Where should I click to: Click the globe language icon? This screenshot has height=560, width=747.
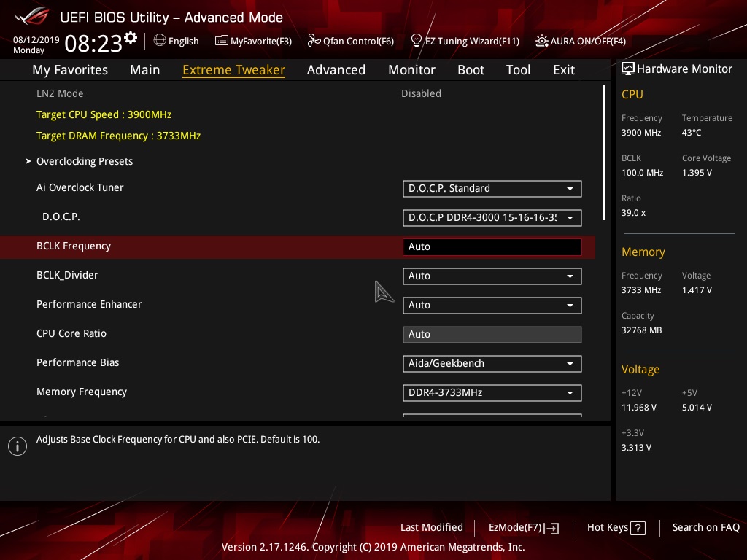(x=160, y=41)
